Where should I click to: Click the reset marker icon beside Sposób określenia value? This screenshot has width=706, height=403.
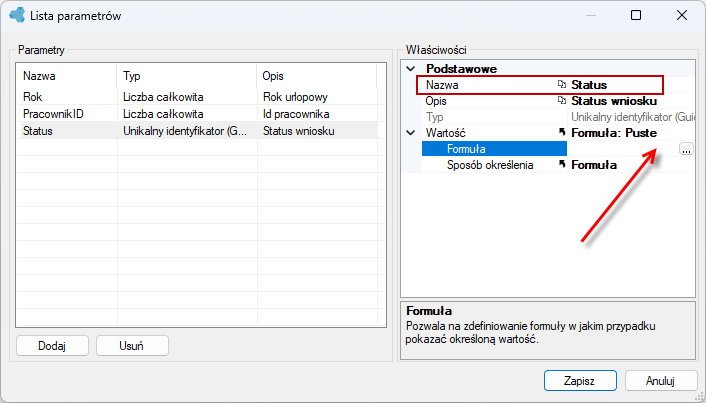coord(561,164)
